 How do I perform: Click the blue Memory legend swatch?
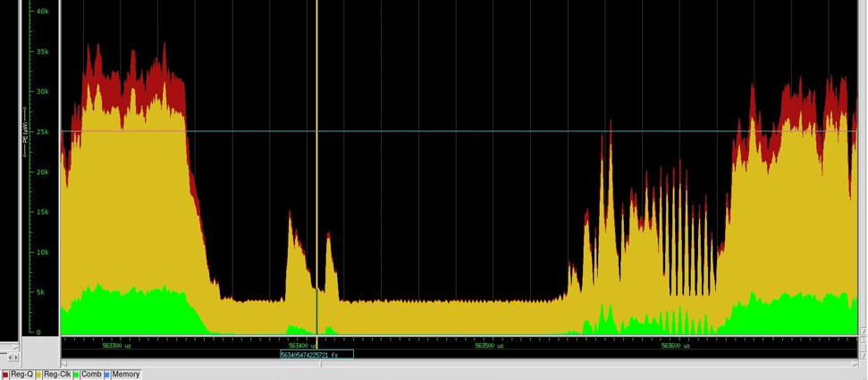coord(107,375)
